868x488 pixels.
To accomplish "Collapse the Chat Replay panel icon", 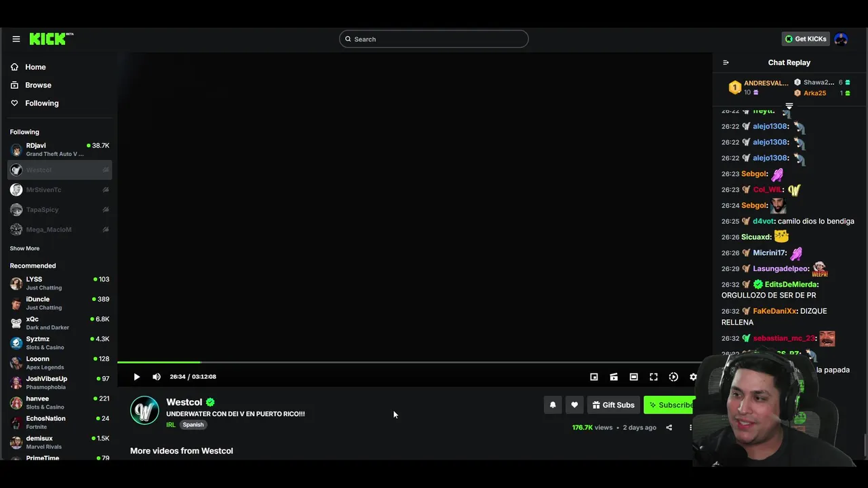I will click(726, 62).
